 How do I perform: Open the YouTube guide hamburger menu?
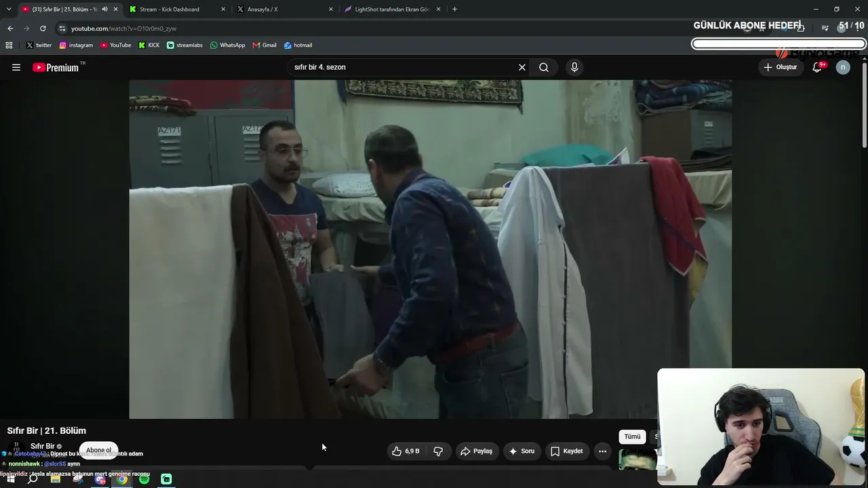point(16,67)
